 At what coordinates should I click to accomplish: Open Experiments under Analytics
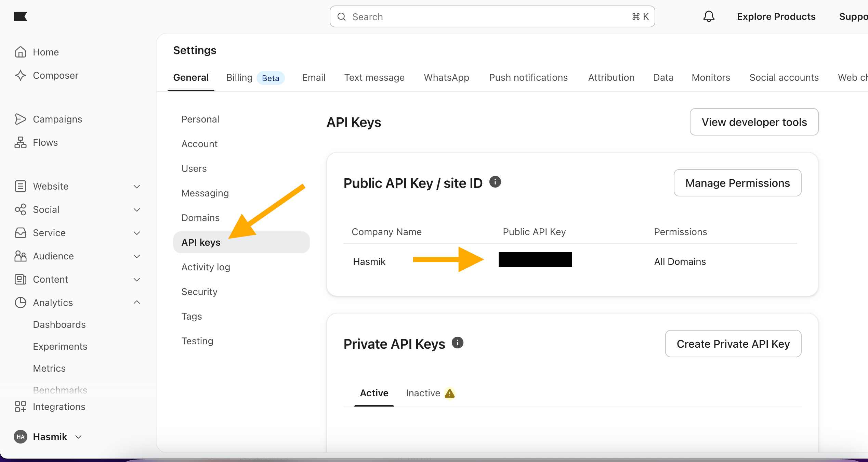60,346
